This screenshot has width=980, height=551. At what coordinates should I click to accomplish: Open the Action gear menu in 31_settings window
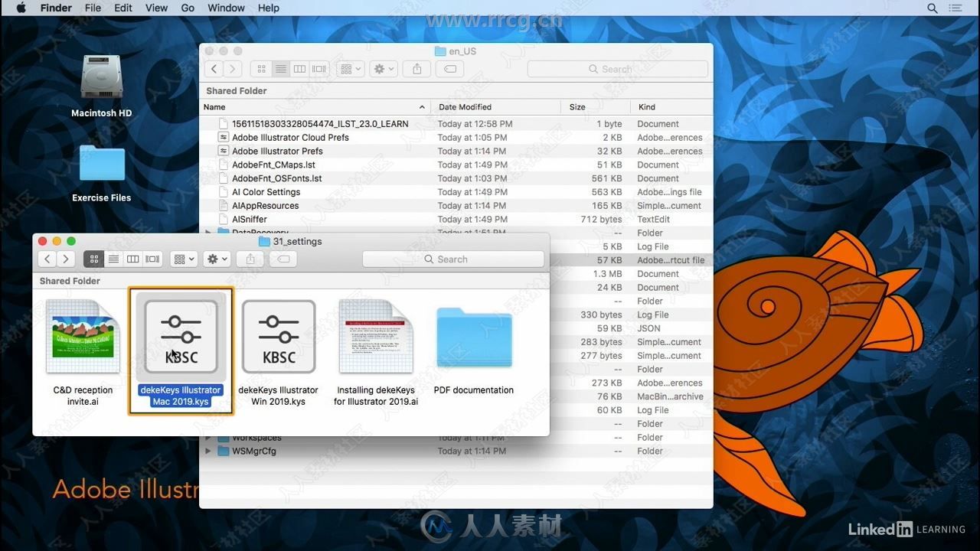(x=217, y=259)
